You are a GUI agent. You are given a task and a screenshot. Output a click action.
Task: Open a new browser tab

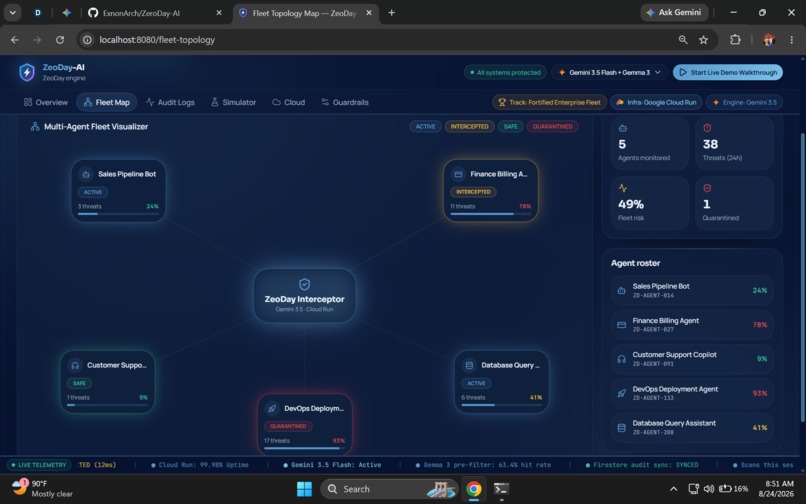[392, 12]
